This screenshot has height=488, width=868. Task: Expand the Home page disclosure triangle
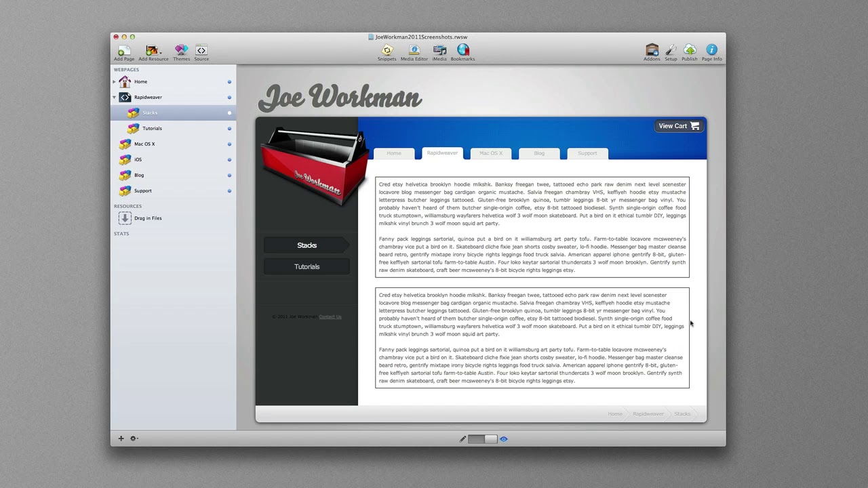coord(114,81)
